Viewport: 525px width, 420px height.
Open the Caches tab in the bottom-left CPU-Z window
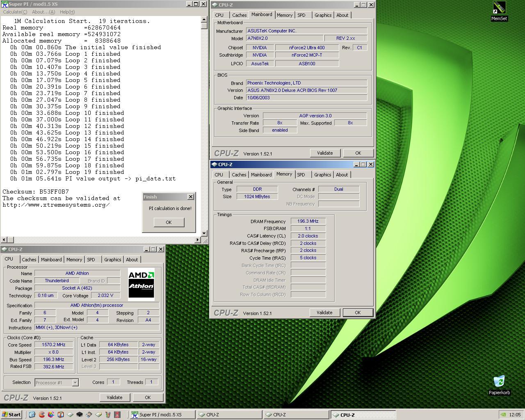(x=29, y=260)
